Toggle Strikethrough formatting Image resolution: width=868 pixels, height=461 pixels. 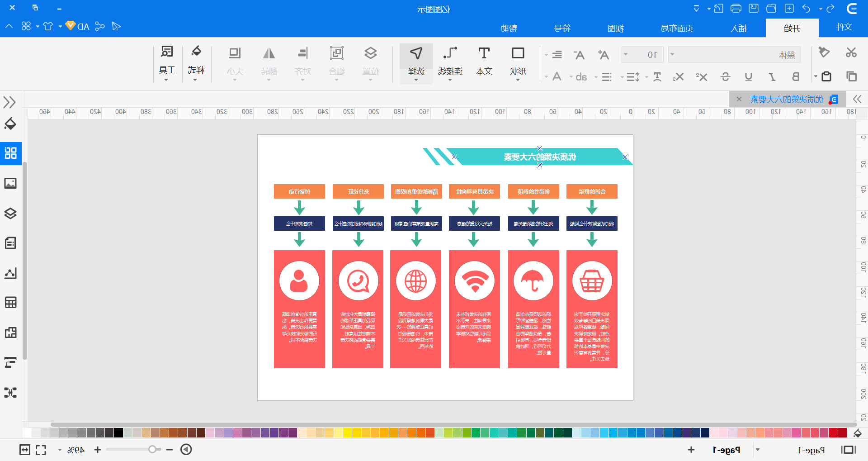(x=725, y=77)
